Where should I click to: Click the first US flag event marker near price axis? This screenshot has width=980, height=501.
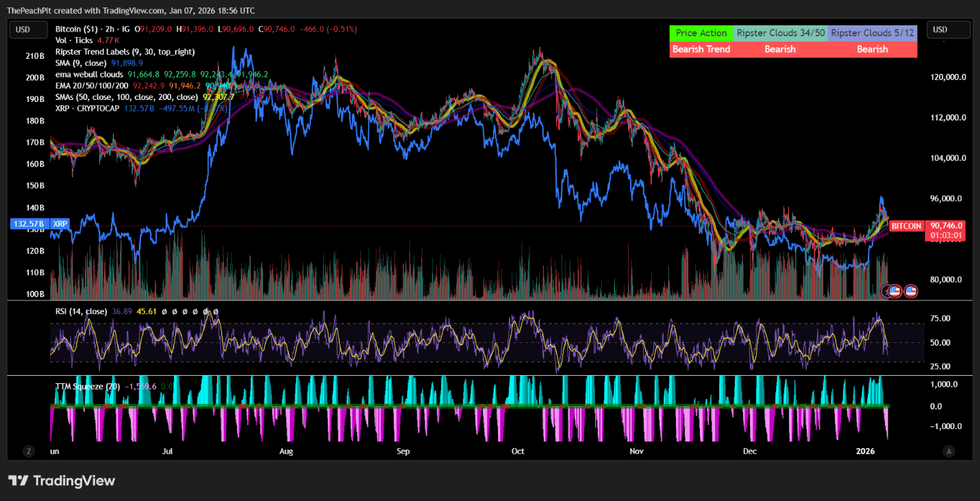pos(895,291)
